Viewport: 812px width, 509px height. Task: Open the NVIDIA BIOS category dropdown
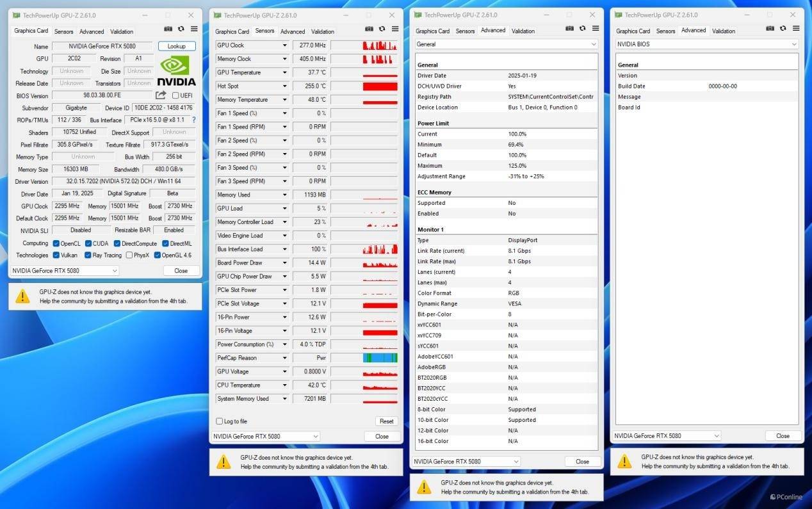tap(706, 44)
